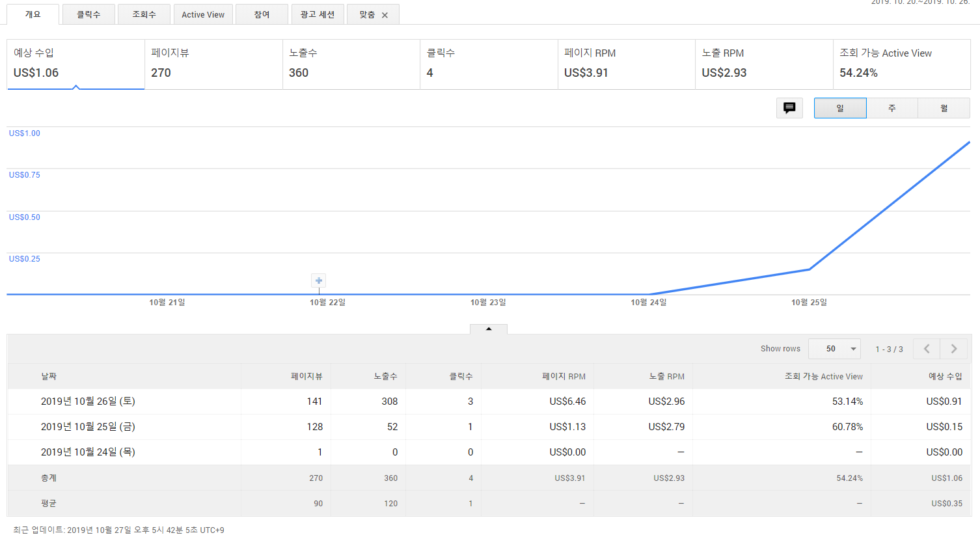The width and height of the screenshot is (980, 559).
Task: Click the 총계 totals row label
Action: pos(49,478)
